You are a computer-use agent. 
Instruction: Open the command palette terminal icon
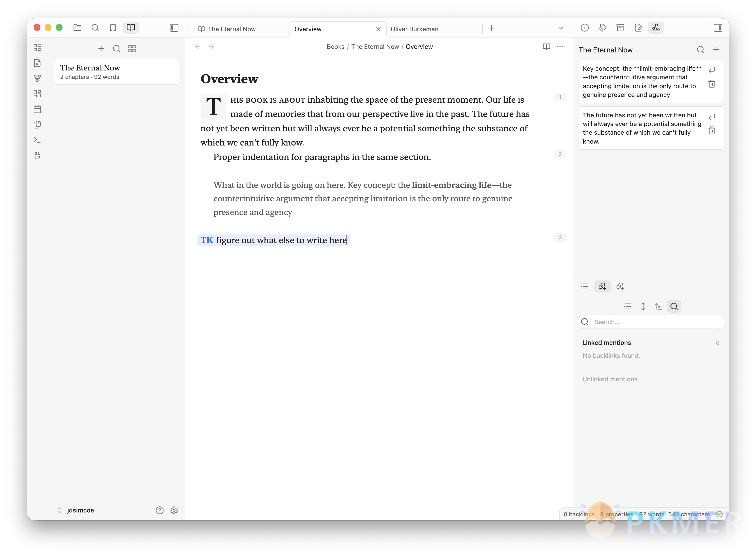tap(37, 140)
